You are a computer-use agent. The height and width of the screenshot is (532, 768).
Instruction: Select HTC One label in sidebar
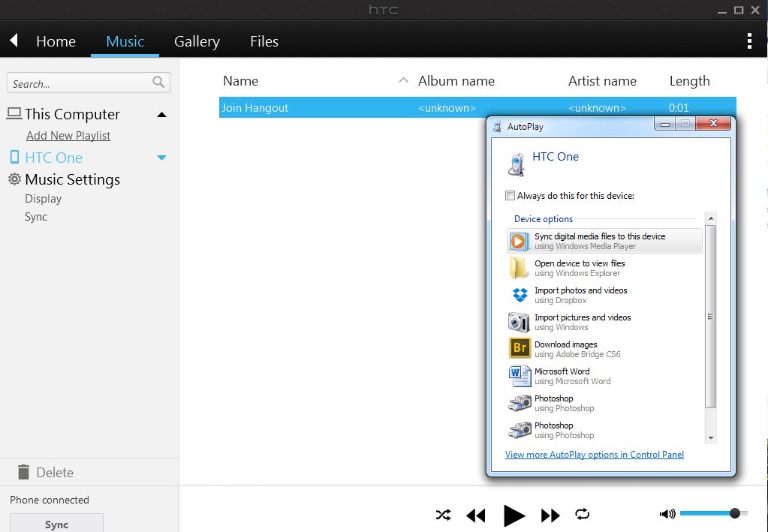tap(54, 158)
